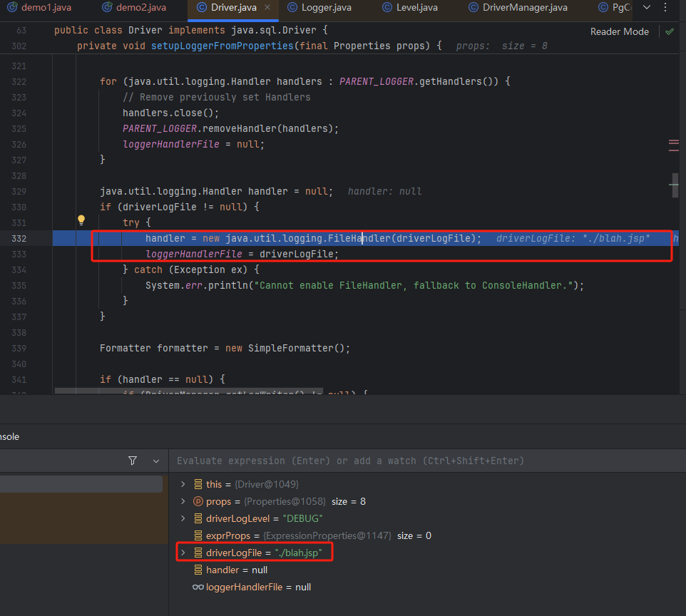Open the hidden editor tabs dropdown chevron
The image size is (686, 616).
(x=646, y=7)
